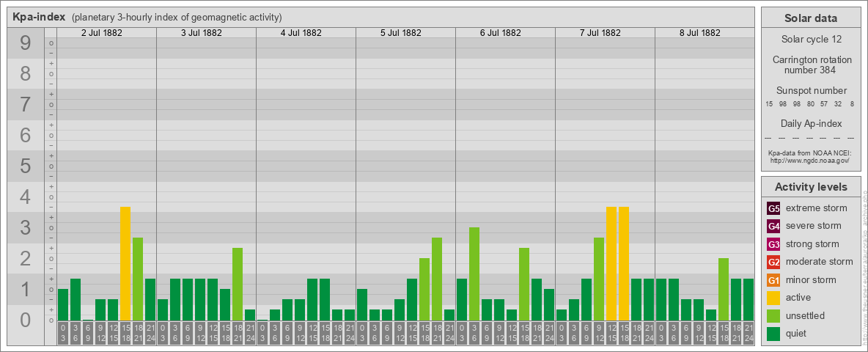Click the Kp scale number 3
The image size is (868, 352).
coord(26,227)
